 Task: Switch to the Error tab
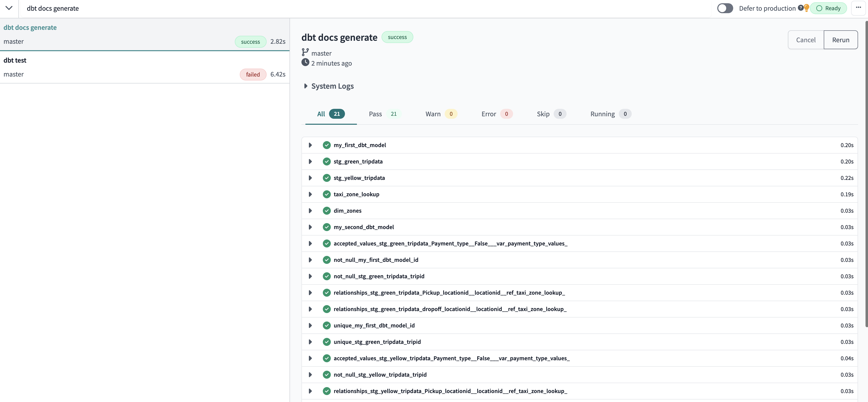(x=497, y=114)
